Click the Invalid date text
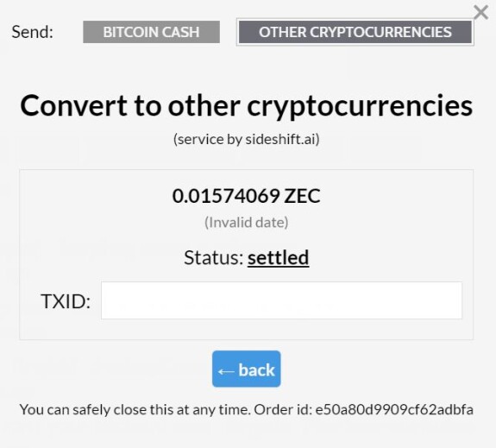 click(x=247, y=222)
